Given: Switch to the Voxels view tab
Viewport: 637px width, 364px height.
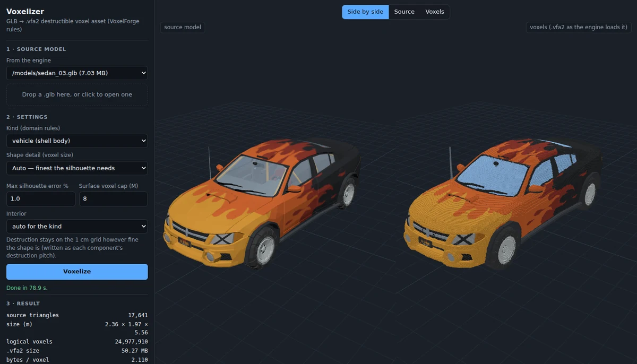Looking at the screenshot, I should (x=435, y=12).
